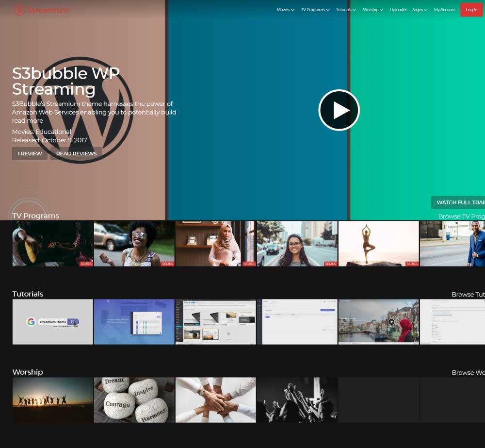Open the Pages dropdown menu
Viewport: 485px width, 448px height.
419,10
